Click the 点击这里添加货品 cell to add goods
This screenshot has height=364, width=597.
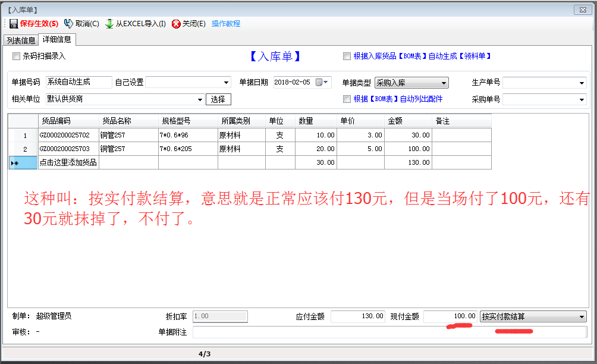click(x=68, y=162)
